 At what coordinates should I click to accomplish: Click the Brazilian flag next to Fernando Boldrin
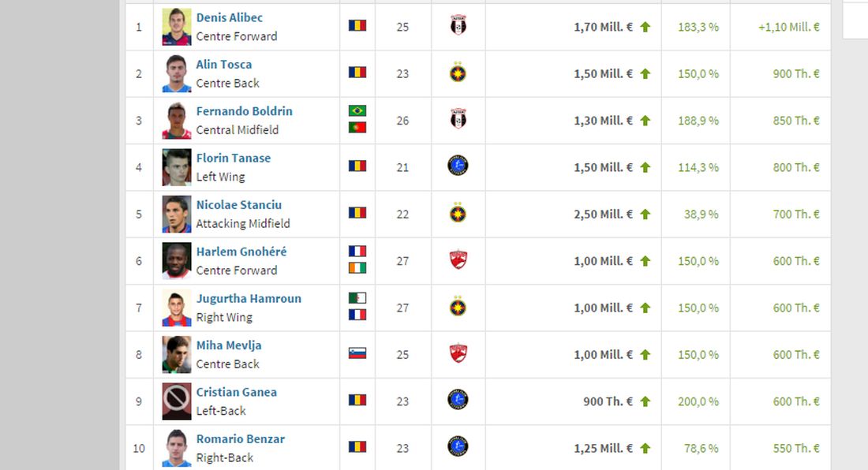click(357, 111)
